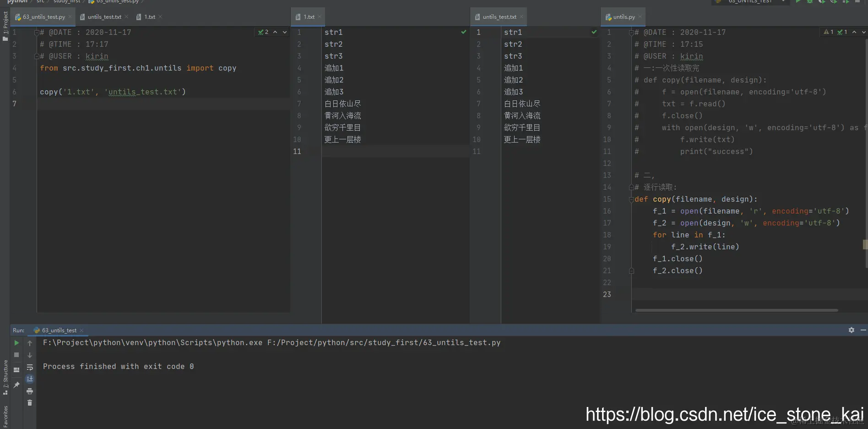
Task: Click line number 11 gutter in 1.txt editor
Action: pos(297,151)
